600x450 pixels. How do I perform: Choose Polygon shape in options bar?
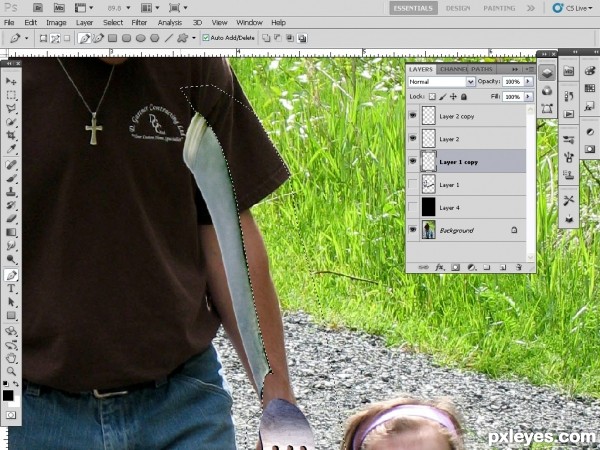[x=155, y=38]
